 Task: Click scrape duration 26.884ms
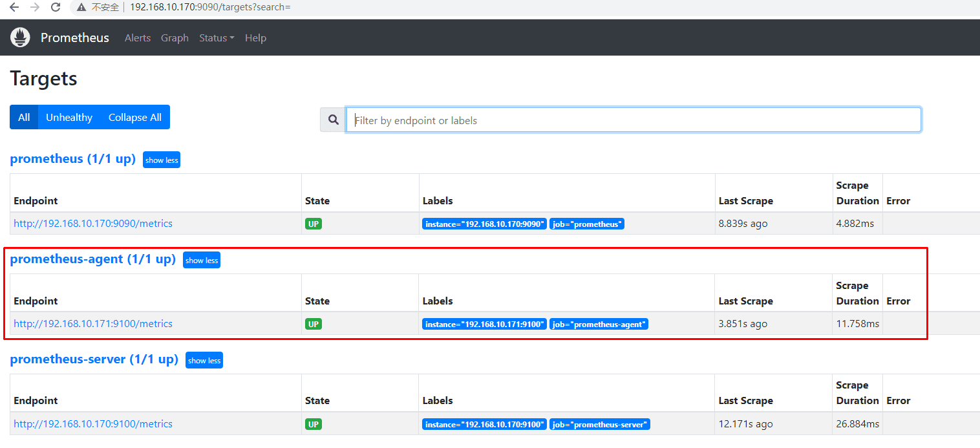coord(858,424)
